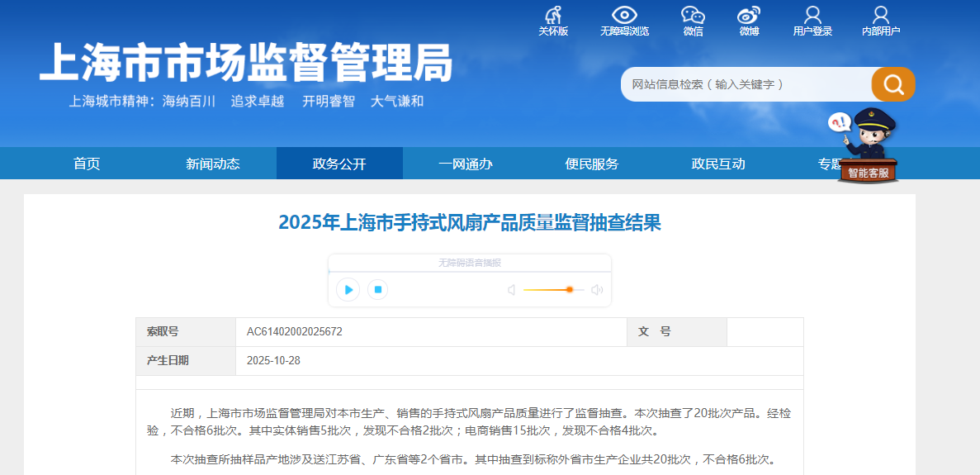
Task: Click the 内部用户 person icon
Action: coord(881,14)
